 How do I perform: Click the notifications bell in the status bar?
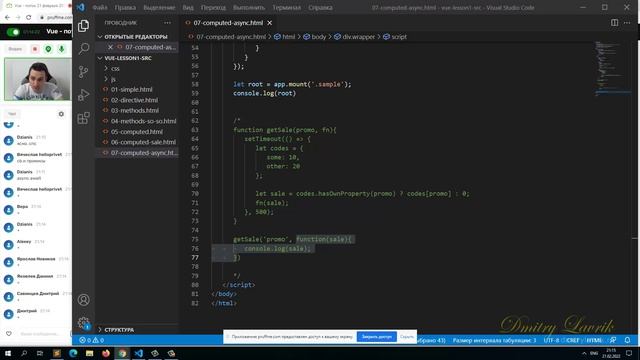[627, 340]
